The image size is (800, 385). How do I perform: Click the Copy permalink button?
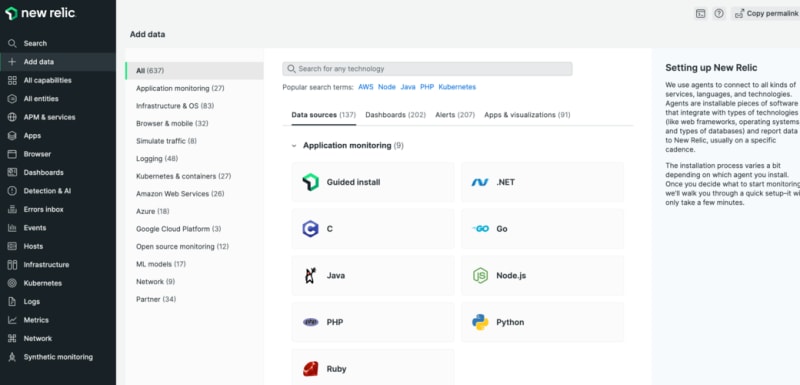pos(766,14)
